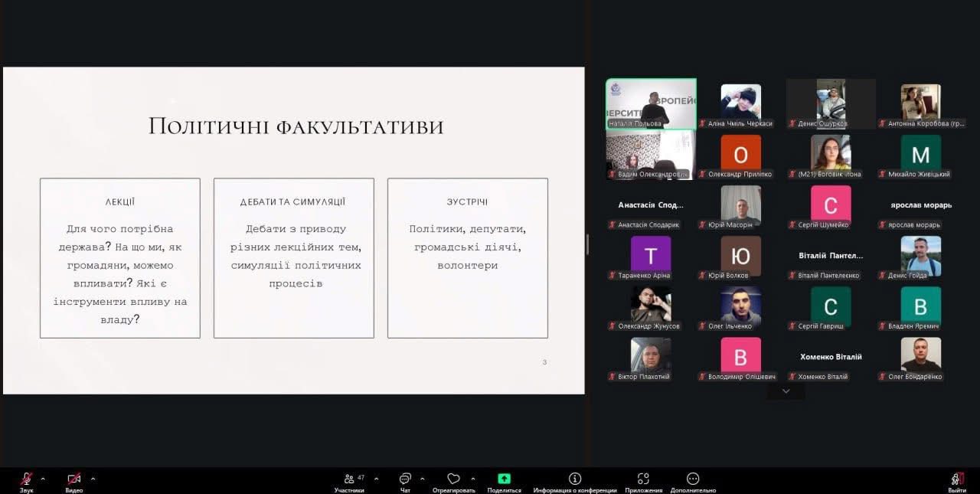Screen dimensions: 980x494
Task: Click the Отреагировать reactions heart icon
Action: click(x=453, y=479)
